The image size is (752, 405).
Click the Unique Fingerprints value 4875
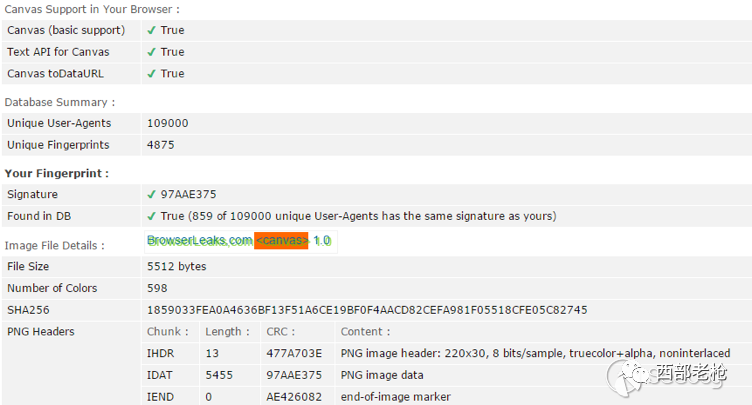(x=161, y=145)
